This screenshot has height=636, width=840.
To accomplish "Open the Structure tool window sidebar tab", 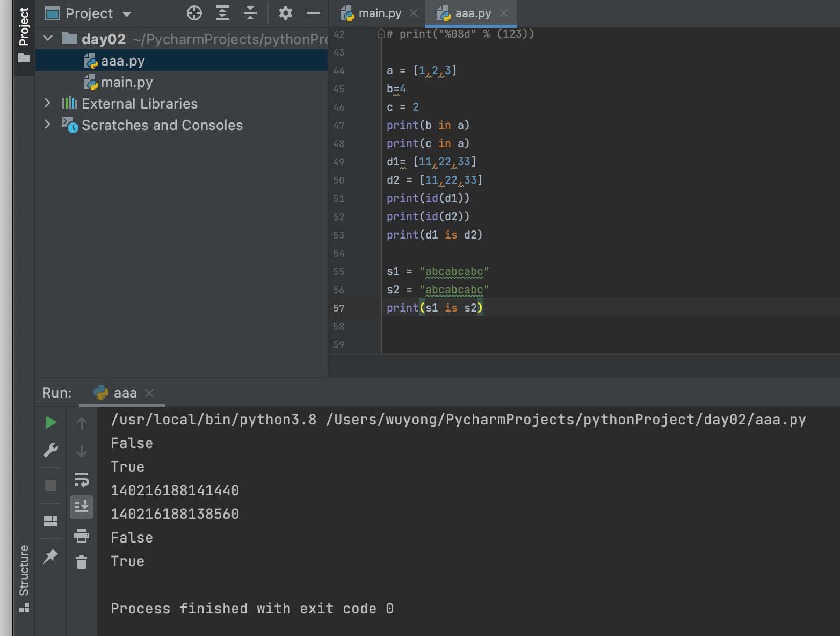I will (24, 578).
